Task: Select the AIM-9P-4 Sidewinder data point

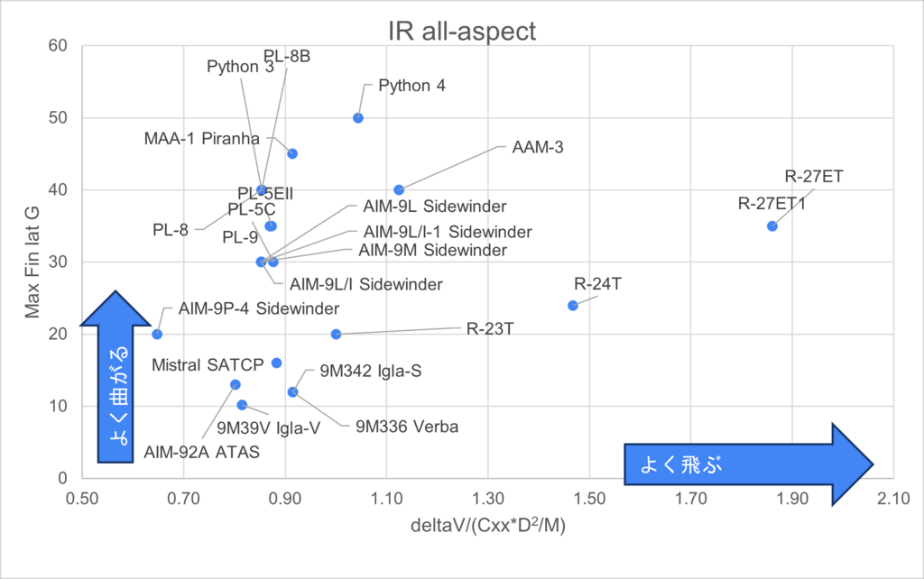Action: (x=157, y=335)
